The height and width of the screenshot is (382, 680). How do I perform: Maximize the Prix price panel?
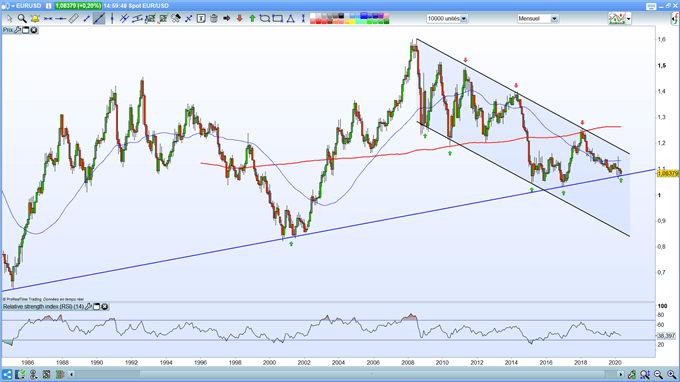tap(26, 30)
